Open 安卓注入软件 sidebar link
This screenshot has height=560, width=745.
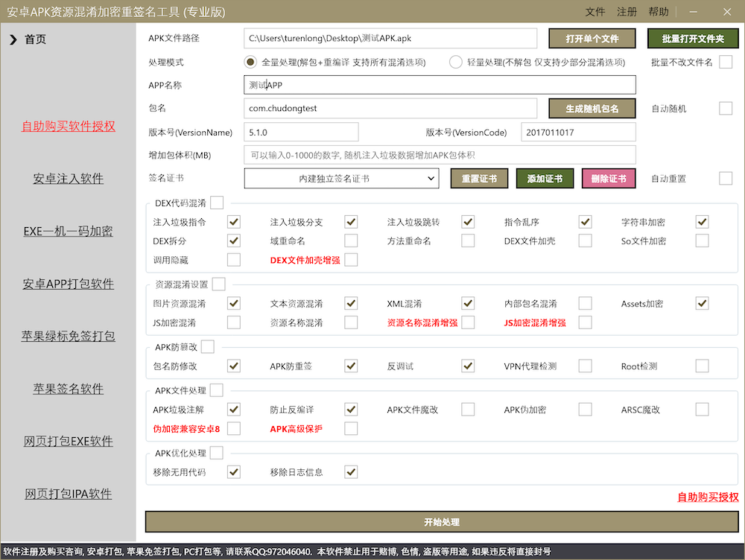tap(69, 179)
